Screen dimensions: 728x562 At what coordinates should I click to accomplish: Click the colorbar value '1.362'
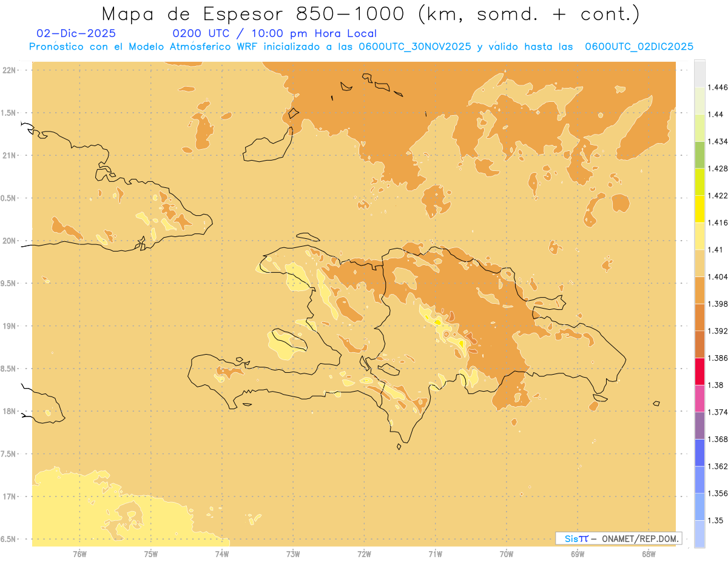[718, 466]
